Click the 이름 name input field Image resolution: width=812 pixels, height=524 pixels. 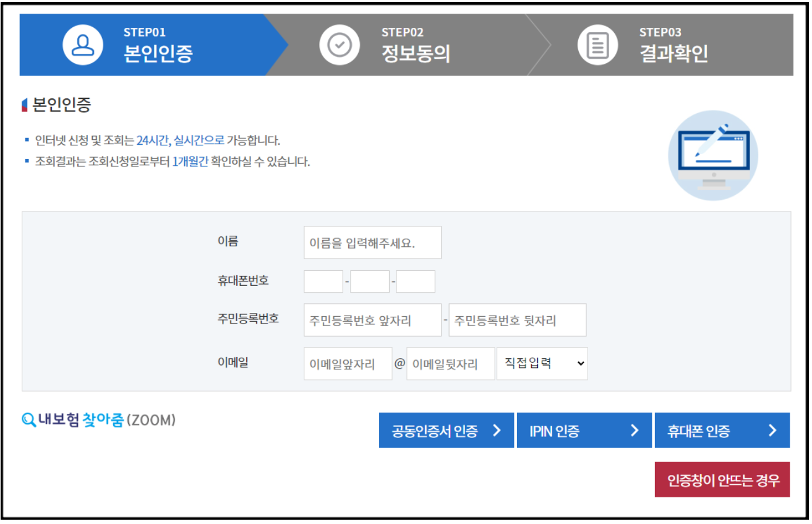pyautogui.click(x=372, y=243)
